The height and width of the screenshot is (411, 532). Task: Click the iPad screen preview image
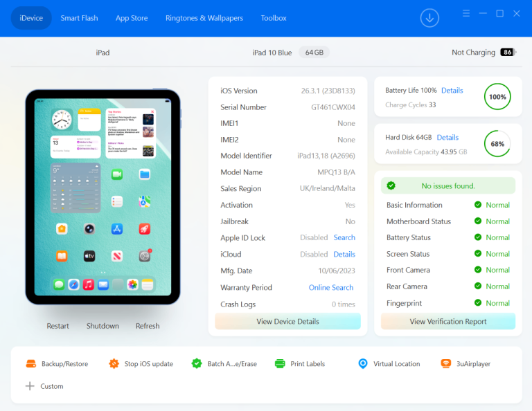103,197
